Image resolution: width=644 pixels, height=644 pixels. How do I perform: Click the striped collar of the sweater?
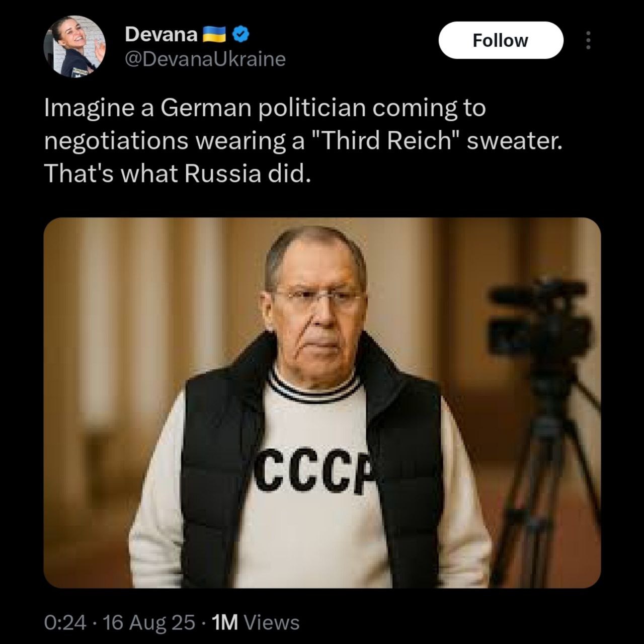coord(315,388)
